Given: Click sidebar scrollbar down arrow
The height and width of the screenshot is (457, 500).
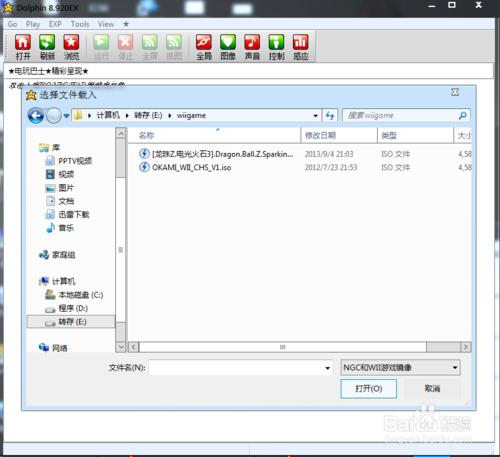Looking at the screenshot, I should [121, 347].
